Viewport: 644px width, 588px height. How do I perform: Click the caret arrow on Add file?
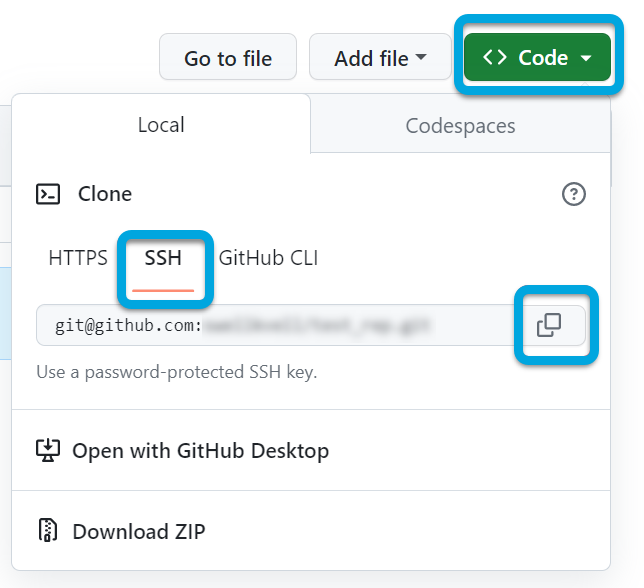[421, 58]
